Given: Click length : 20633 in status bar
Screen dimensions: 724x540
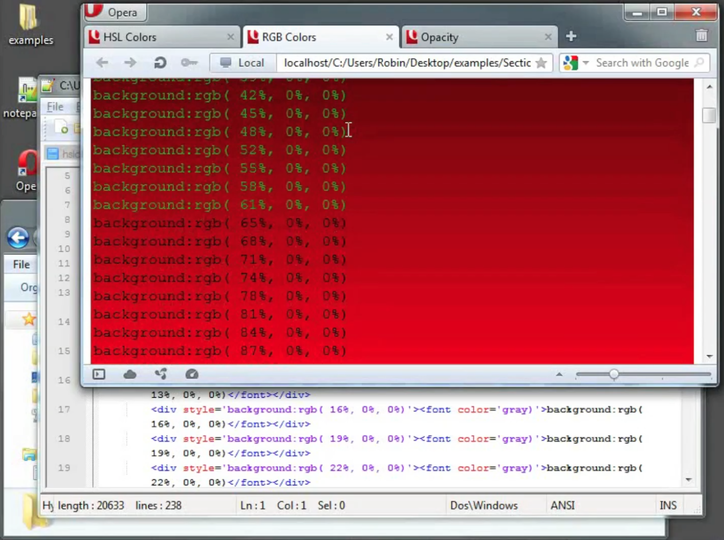Looking at the screenshot, I should (x=91, y=506).
